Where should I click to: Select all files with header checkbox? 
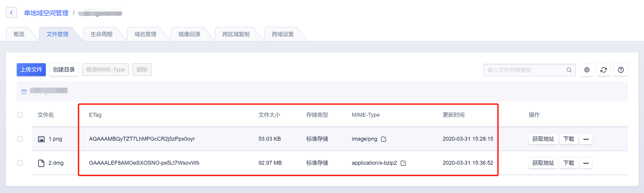pyautogui.click(x=20, y=115)
